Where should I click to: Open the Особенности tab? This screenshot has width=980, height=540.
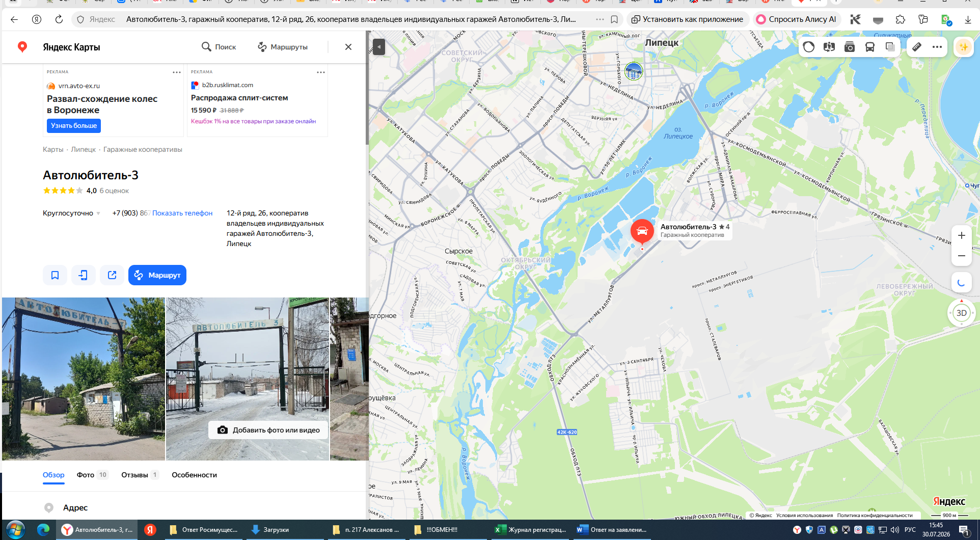click(194, 475)
